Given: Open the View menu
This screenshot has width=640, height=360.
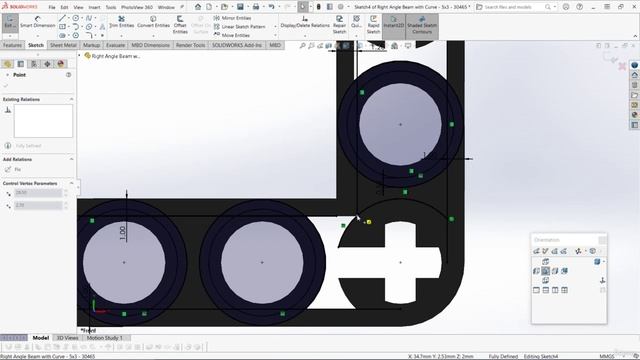Looking at the screenshot, I should [x=78, y=7].
